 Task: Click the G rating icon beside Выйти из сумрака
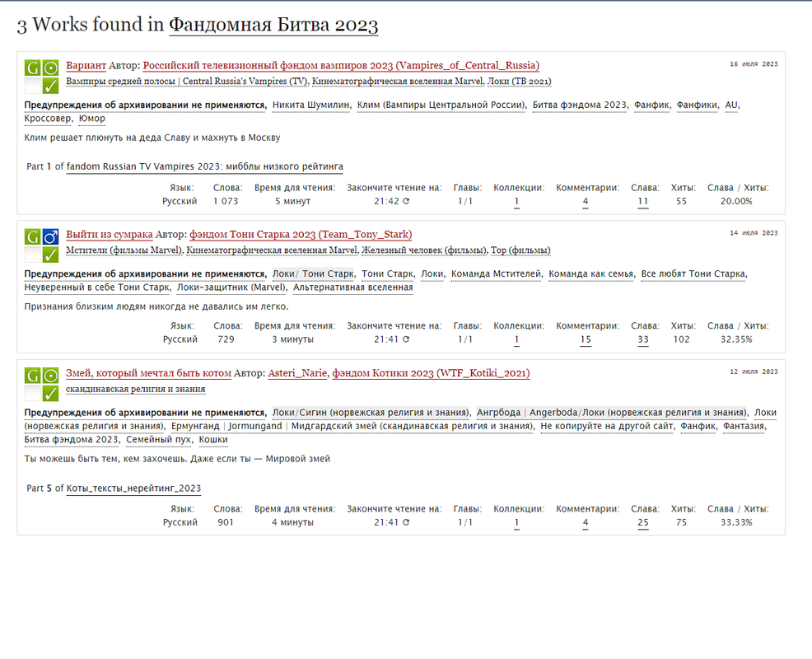[x=33, y=236]
